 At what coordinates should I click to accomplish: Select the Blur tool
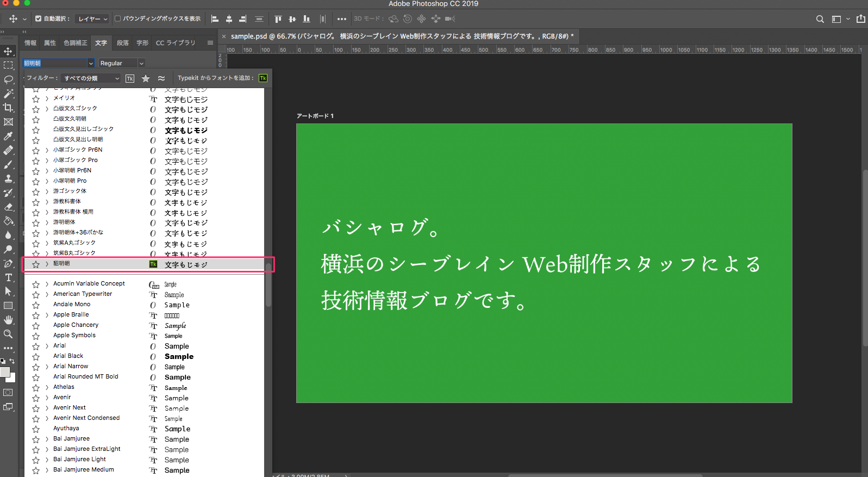click(8, 235)
